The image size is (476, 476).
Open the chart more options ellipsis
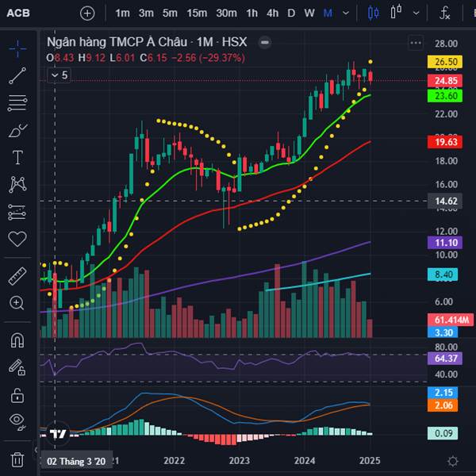(416, 43)
